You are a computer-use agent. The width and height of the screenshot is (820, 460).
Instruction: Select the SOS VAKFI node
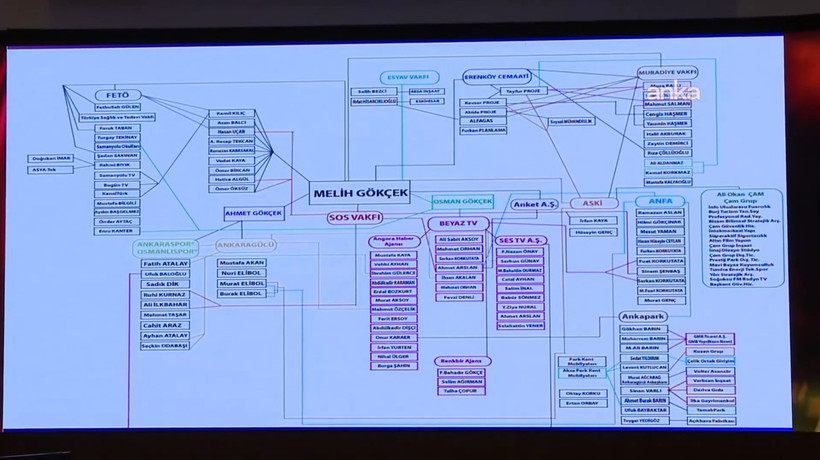point(357,217)
